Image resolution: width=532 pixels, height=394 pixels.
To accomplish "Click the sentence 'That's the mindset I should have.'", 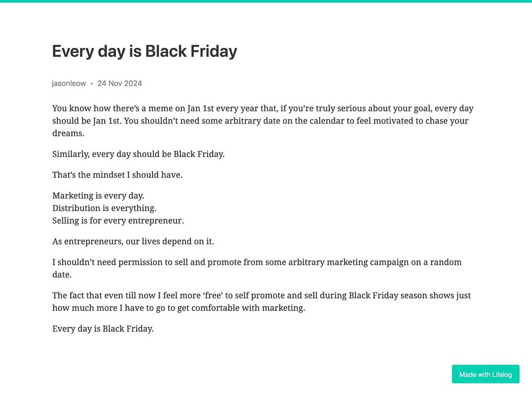I will pos(117,175).
